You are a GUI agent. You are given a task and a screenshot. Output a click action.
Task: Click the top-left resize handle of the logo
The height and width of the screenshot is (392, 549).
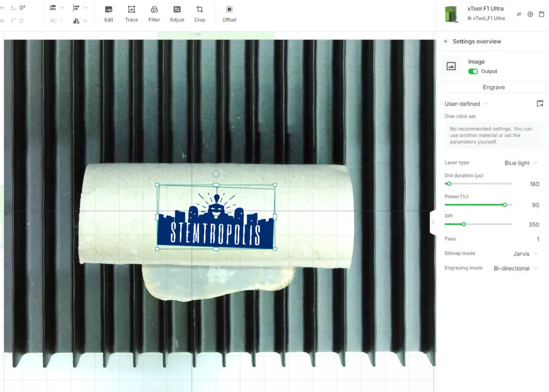coord(157,185)
